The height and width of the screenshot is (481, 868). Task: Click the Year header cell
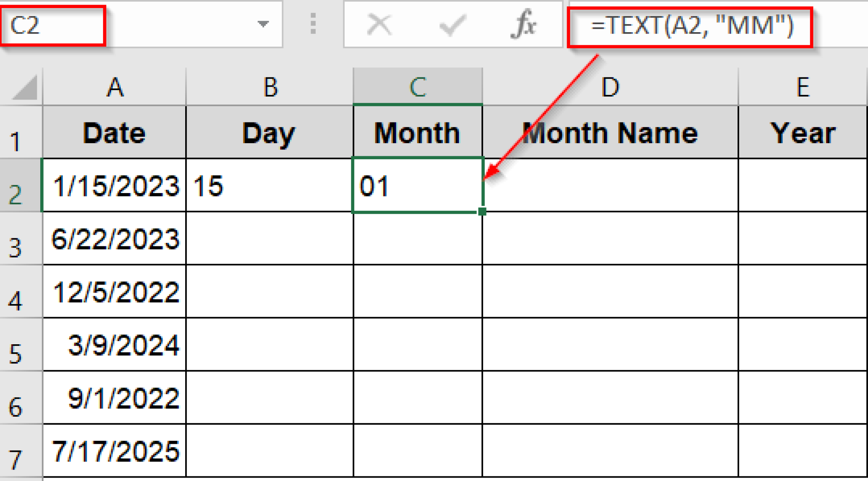click(802, 133)
